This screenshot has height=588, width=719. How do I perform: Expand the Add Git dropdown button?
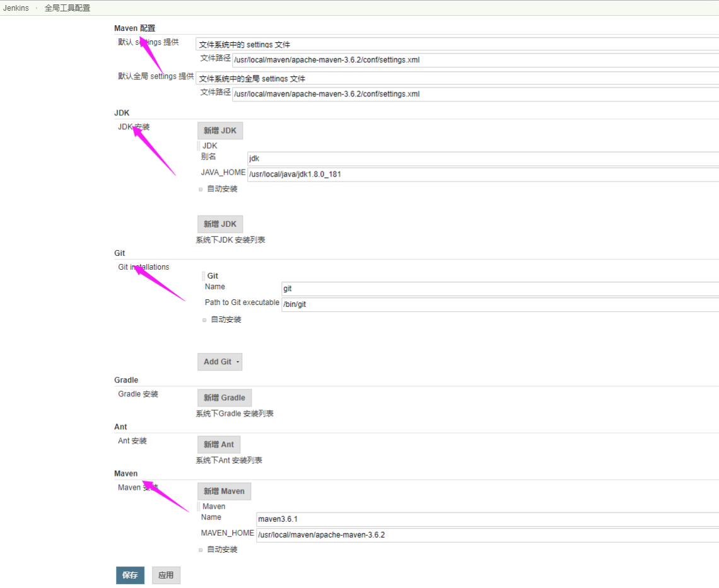point(219,362)
